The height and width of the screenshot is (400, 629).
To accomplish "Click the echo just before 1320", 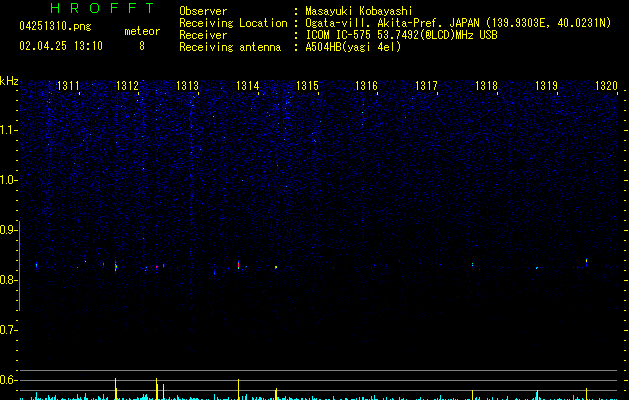I will (x=586, y=262).
